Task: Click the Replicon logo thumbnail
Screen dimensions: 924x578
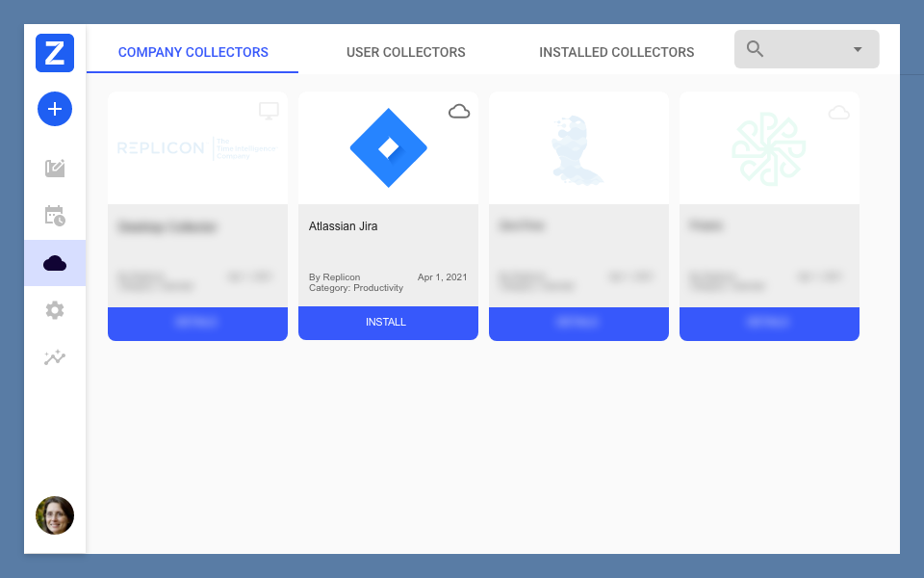Action: pyautogui.click(x=197, y=148)
